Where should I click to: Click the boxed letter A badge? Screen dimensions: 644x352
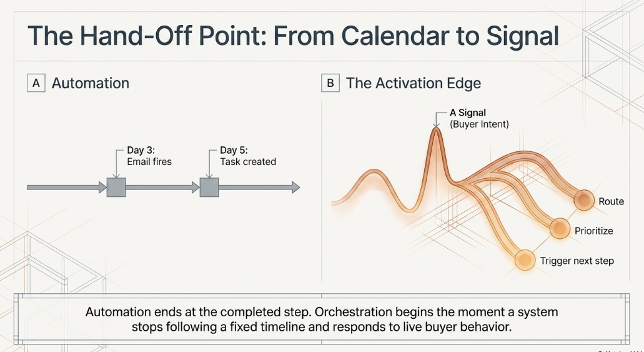(x=36, y=83)
